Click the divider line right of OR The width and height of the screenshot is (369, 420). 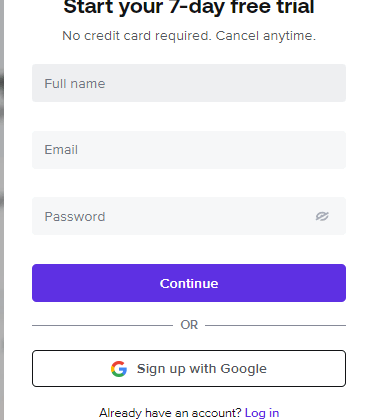click(x=275, y=325)
